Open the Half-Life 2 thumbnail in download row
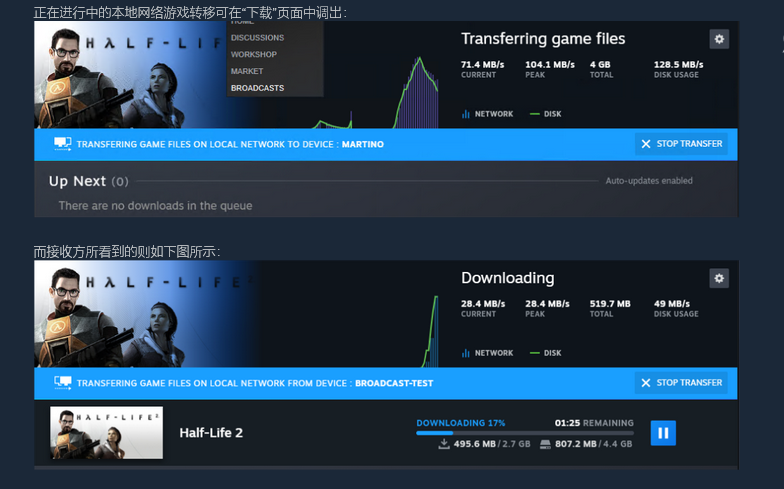Viewport: 784px width, 489px height. tap(106, 432)
